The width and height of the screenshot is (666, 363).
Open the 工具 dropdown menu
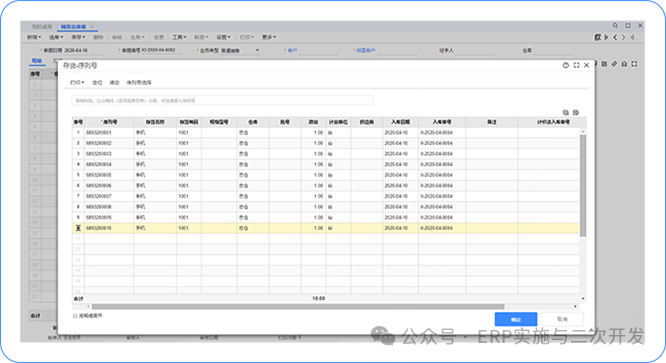coord(179,37)
